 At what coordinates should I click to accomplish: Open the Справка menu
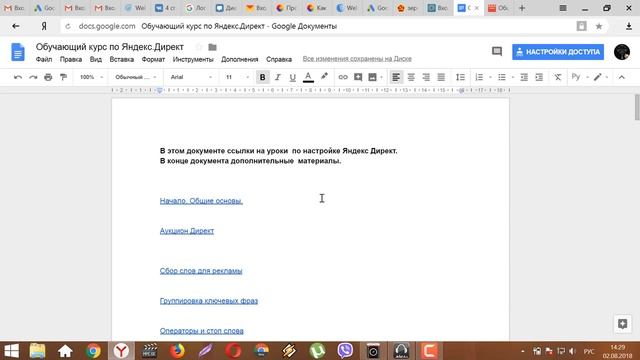tap(279, 59)
